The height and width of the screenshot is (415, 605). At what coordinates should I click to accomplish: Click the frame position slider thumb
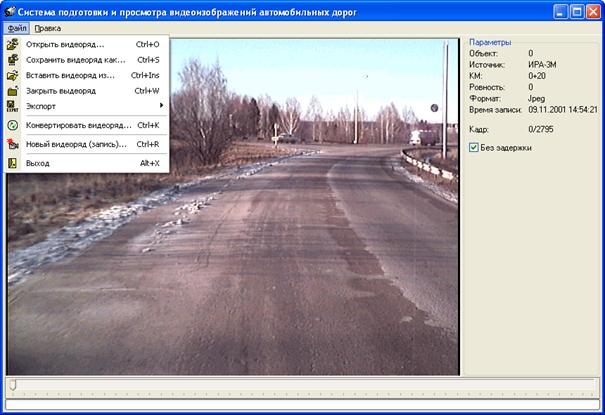click(12, 384)
